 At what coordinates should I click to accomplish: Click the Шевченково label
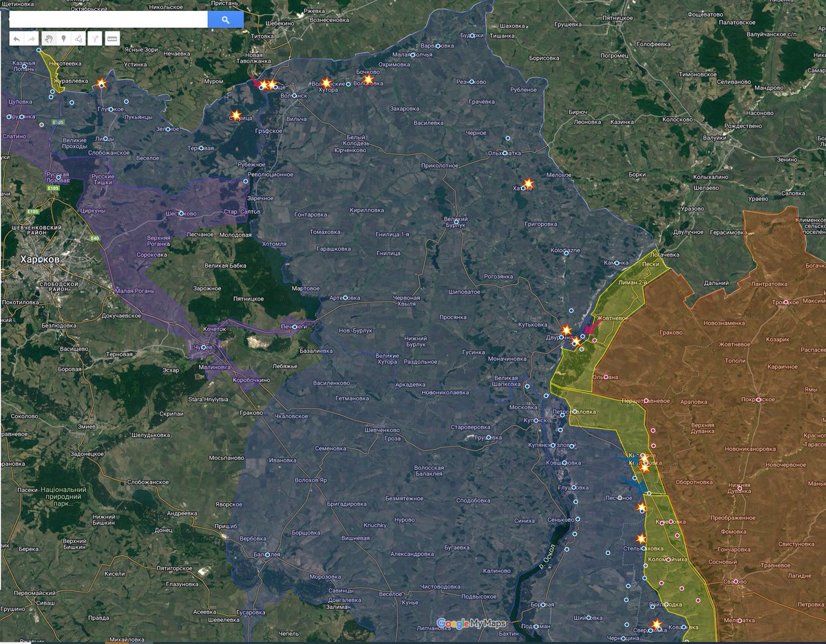pyautogui.click(x=383, y=429)
